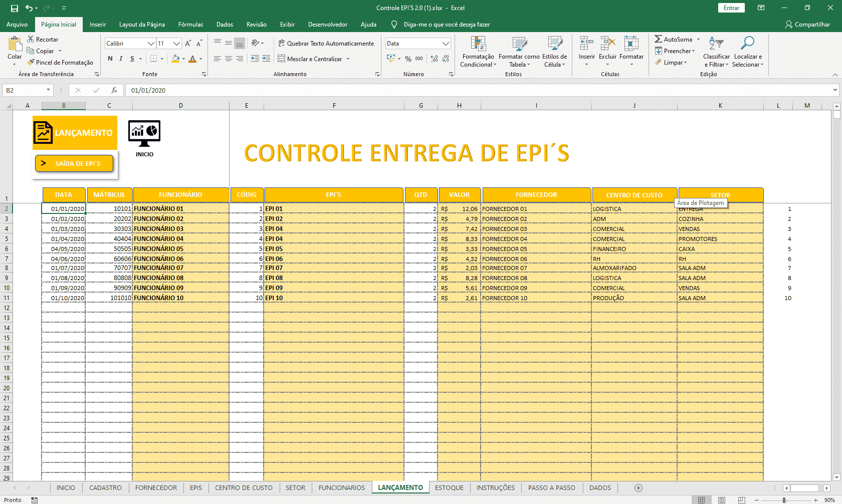This screenshot has height=504, width=842.
Task: Switch to the Fórmulas ribbon tab
Action: click(x=190, y=25)
